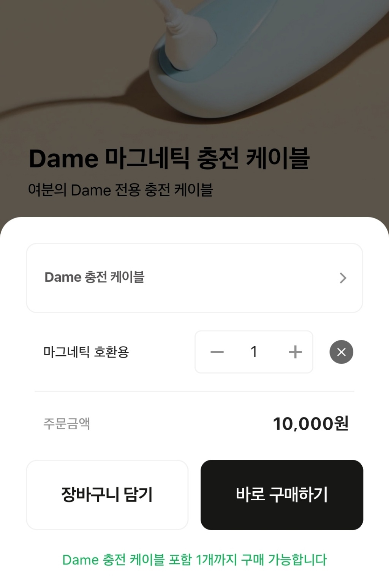Decrease quantity with the minus icon
The height and width of the screenshot is (588, 389).
coord(217,352)
